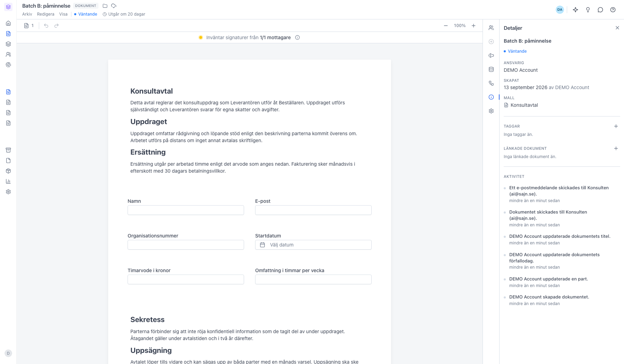This screenshot has width=624, height=364.
Task: Open the data fields database icon
Action: pyautogui.click(x=491, y=69)
